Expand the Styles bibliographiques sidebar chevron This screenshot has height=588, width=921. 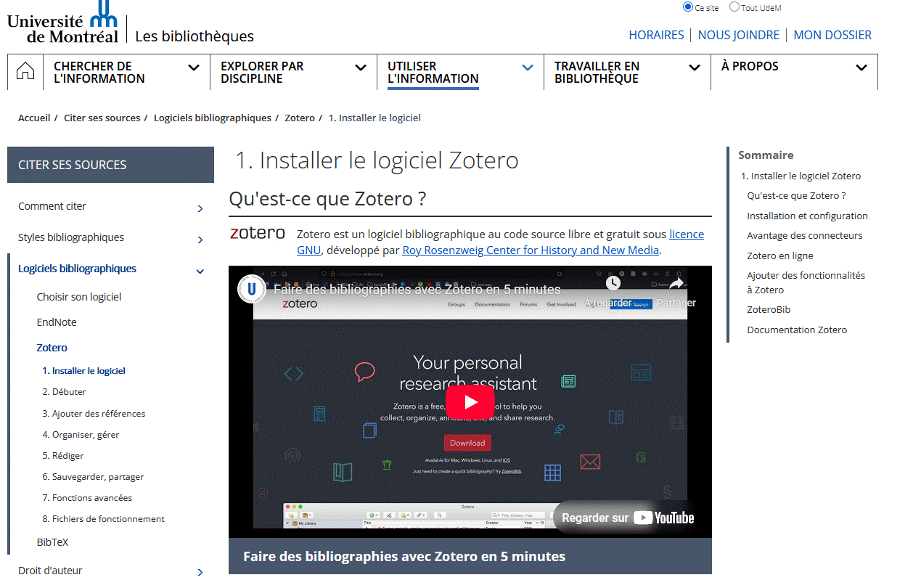coord(200,240)
